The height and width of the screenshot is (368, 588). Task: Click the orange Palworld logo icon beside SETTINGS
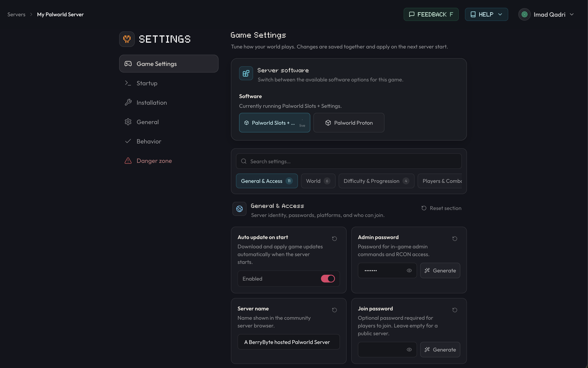(127, 39)
